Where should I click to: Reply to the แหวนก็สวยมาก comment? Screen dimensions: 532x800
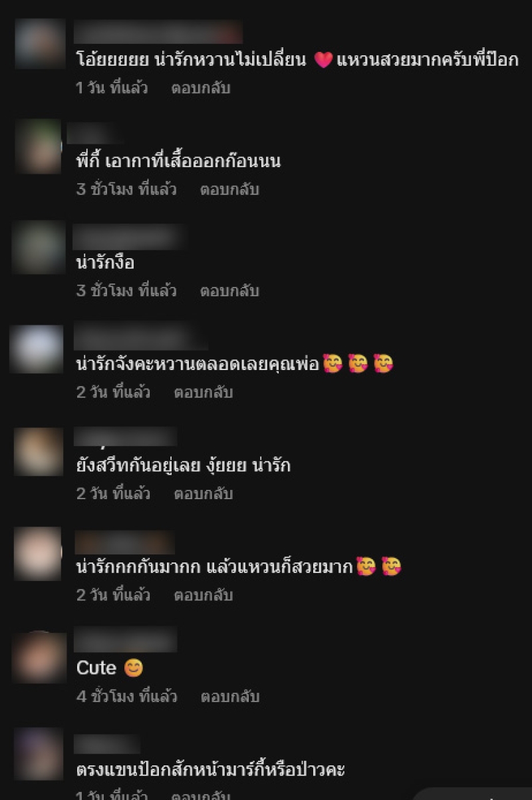(203, 596)
